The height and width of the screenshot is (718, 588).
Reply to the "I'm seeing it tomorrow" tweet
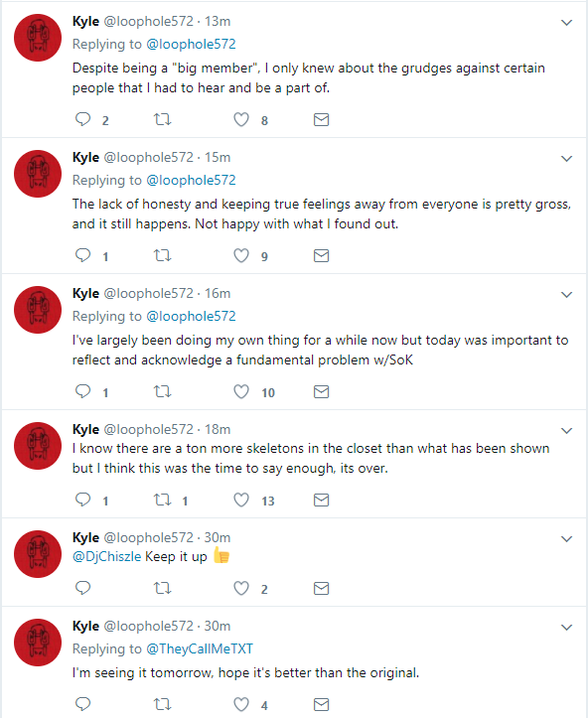click(x=82, y=704)
